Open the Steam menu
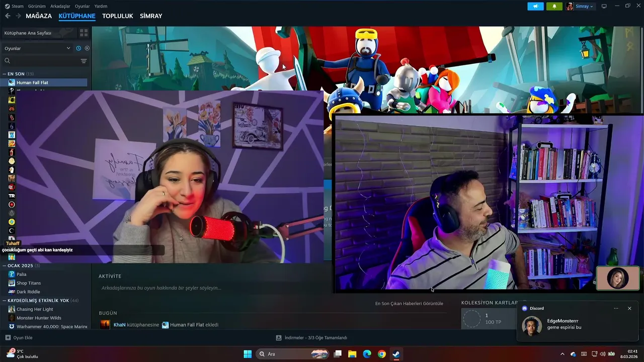Image resolution: width=644 pixels, height=362 pixels. click(x=14, y=6)
